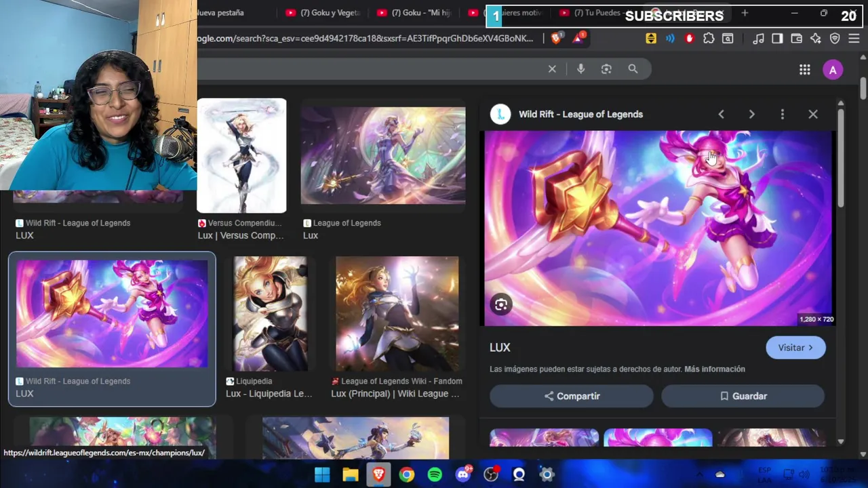The height and width of the screenshot is (488, 868).
Task: Select the selected Star Guardian LUX thumbnail
Action: point(112,314)
